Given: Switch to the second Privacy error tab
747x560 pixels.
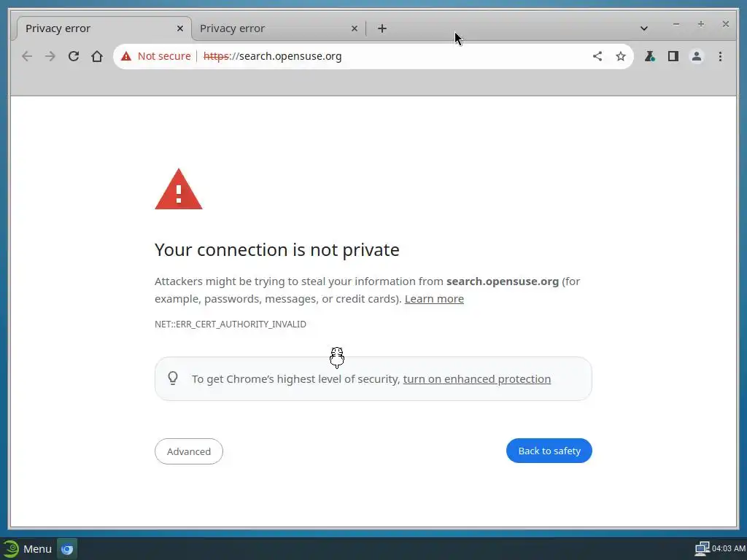Looking at the screenshot, I should 270,28.
